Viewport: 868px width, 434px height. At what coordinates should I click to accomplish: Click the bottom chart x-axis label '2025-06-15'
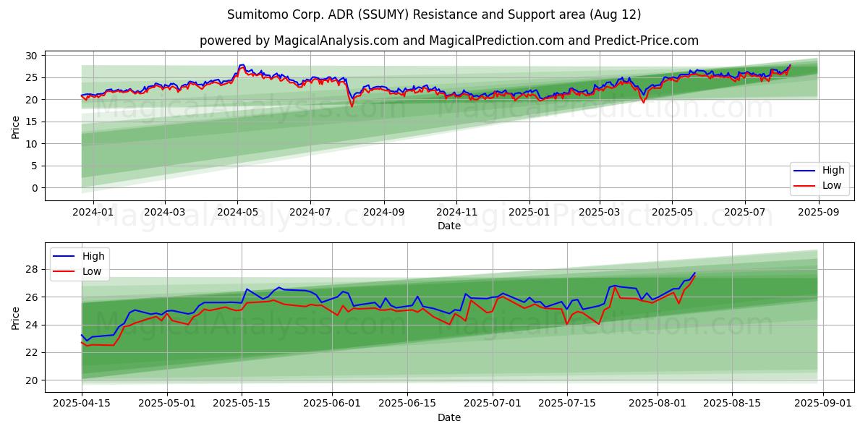(x=406, y=404)
